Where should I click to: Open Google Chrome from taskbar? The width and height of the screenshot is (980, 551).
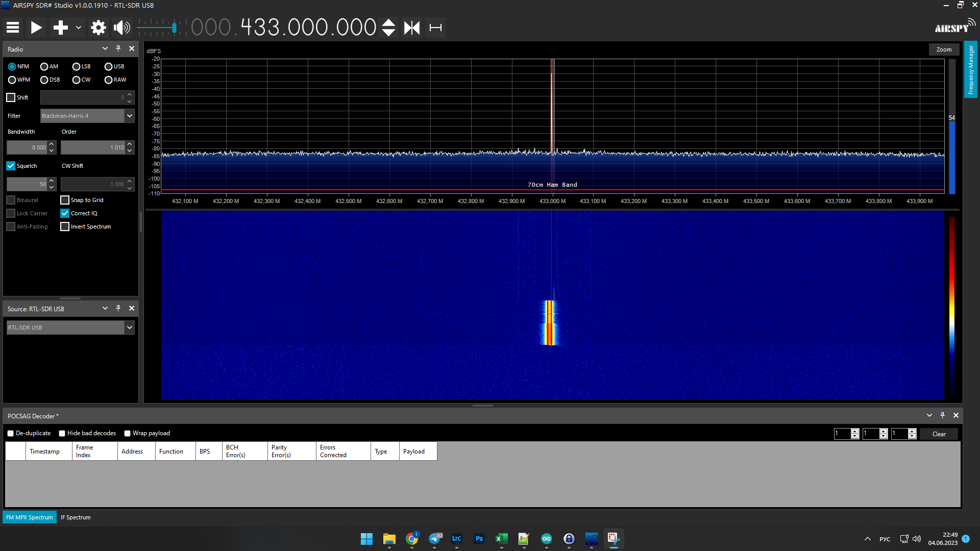tap(412, 539)
